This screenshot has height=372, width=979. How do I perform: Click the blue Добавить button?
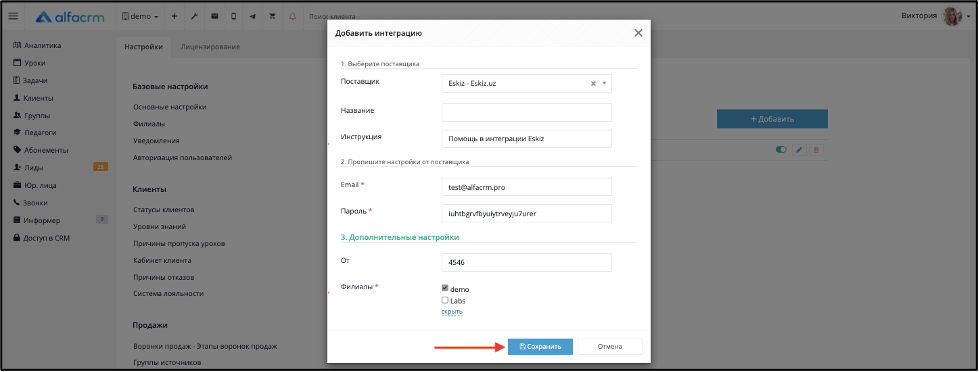[772, 119]
